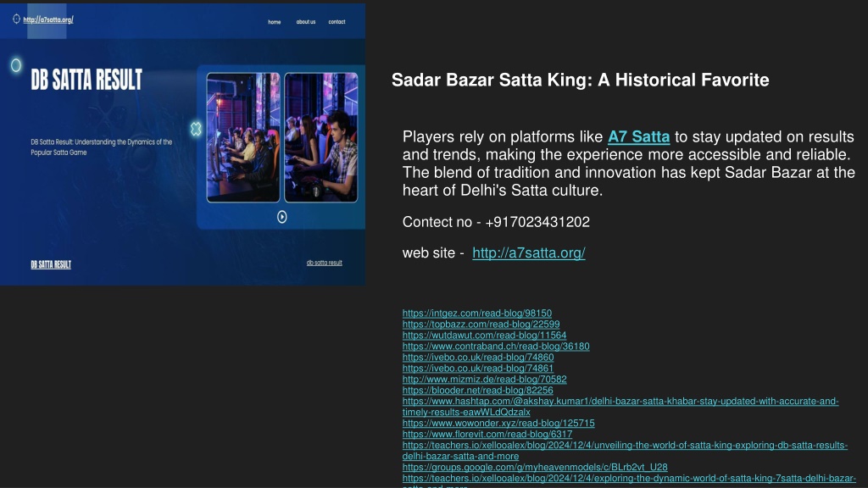Click the DB Satta Result Understanding the Dynamics subtitle
The height and width of the screenshot is (488, 868).
pyautogui.click(x=102, y=147)
